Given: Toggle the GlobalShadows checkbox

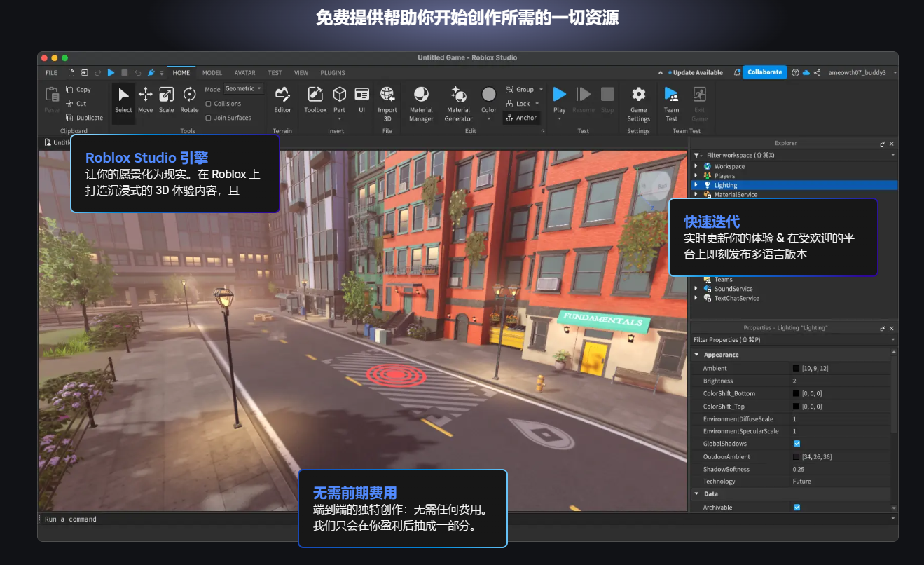Looking at the screenshot, I should click(797, 444).
